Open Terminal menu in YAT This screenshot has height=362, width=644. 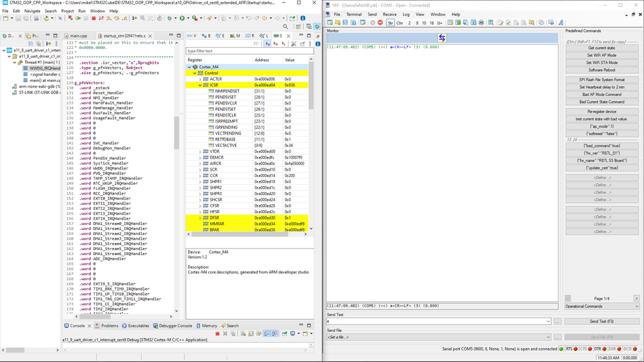point(354,14)
